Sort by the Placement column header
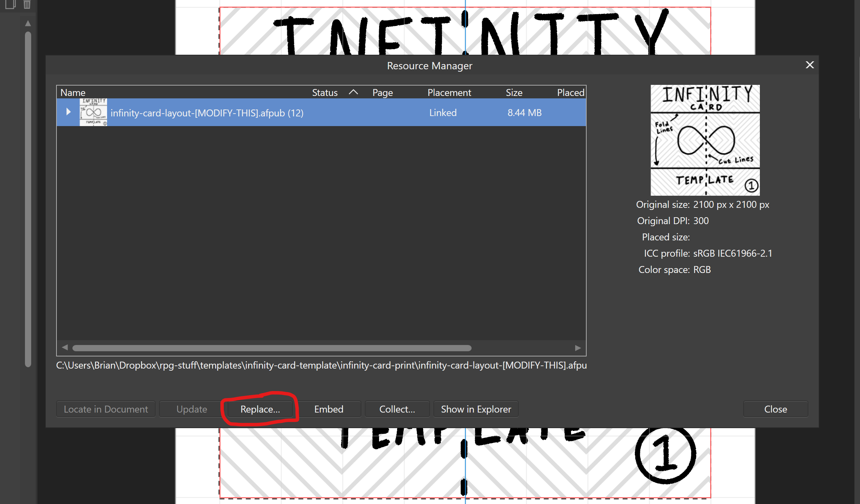This screenshot has height=504, width=860. click(x=449, y=92)
